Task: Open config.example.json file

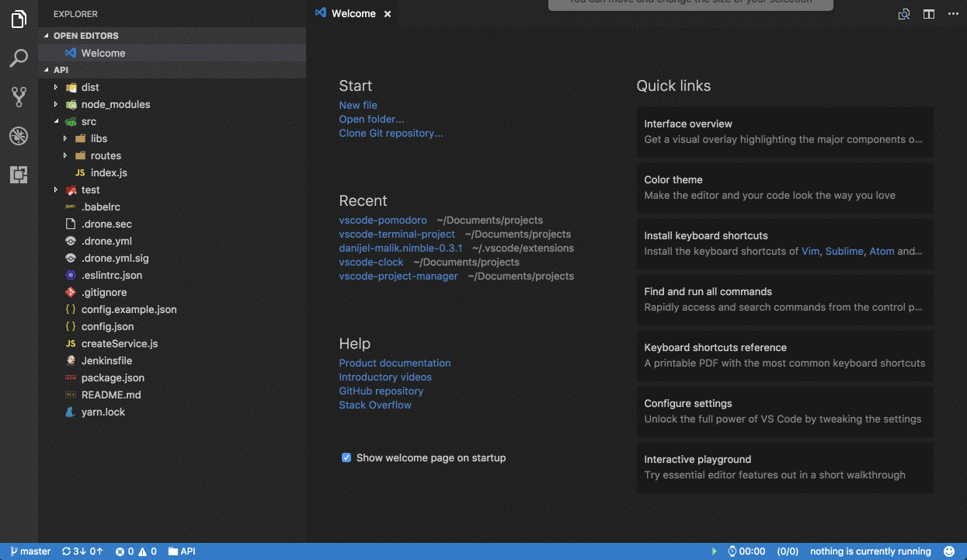Action: click(172, 309)
